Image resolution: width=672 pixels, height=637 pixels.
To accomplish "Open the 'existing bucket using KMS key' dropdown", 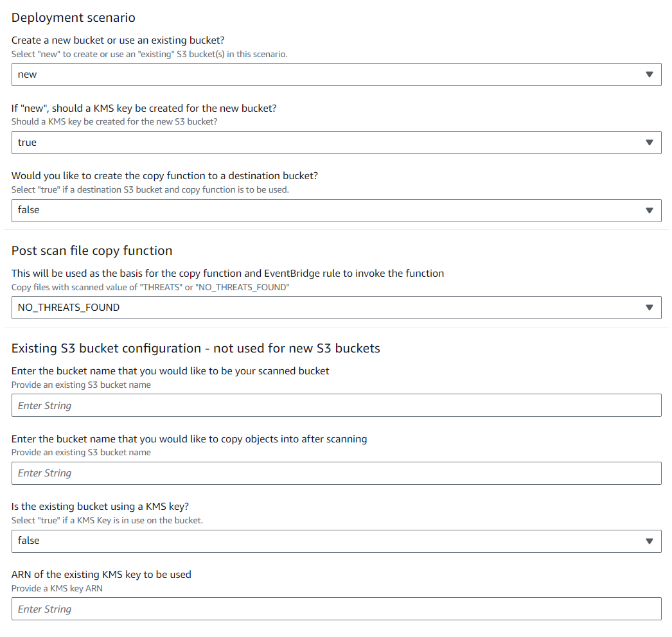I will tap(336, 541).
